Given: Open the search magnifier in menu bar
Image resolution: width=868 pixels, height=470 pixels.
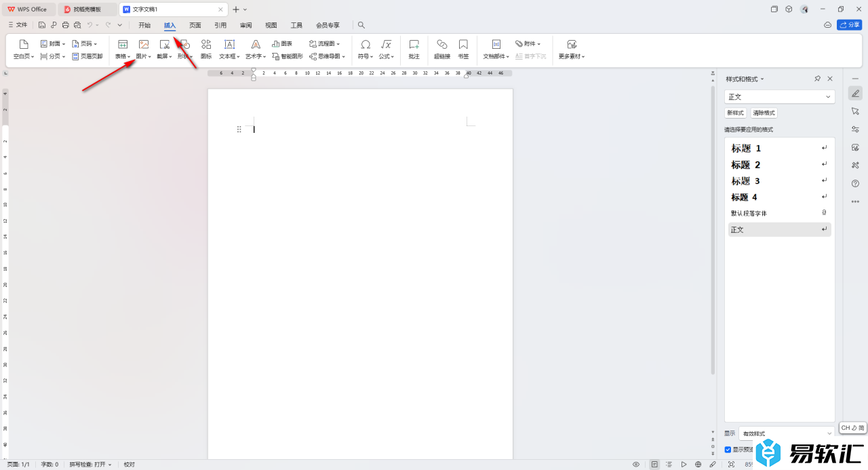Looking at the screenshot, I should click(x=361, y=25).
